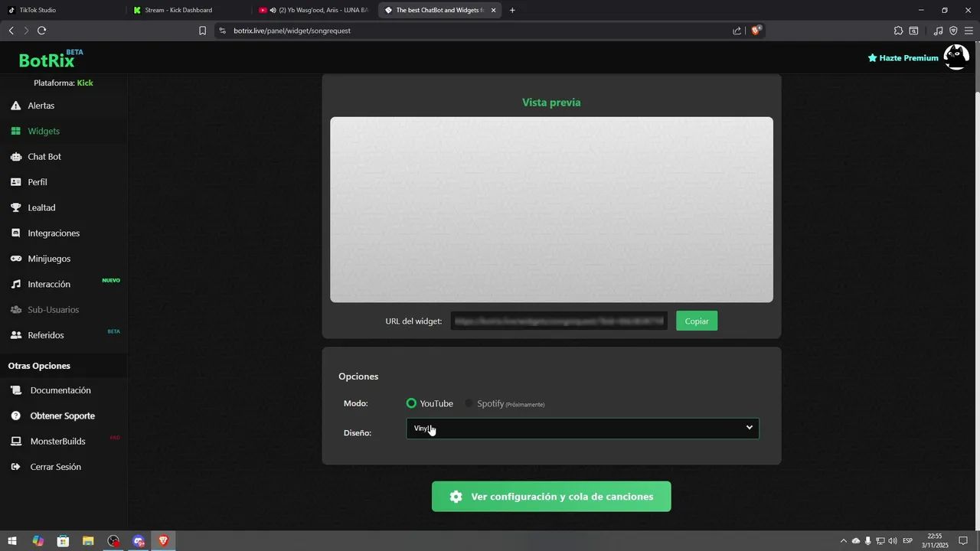Click the Vista previa preview area
The width and height of the screenshot is (980, 551).
pos(551,210)
